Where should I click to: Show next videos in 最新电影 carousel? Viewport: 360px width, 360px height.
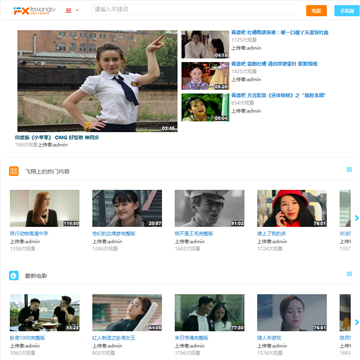(x=356, y=322)
